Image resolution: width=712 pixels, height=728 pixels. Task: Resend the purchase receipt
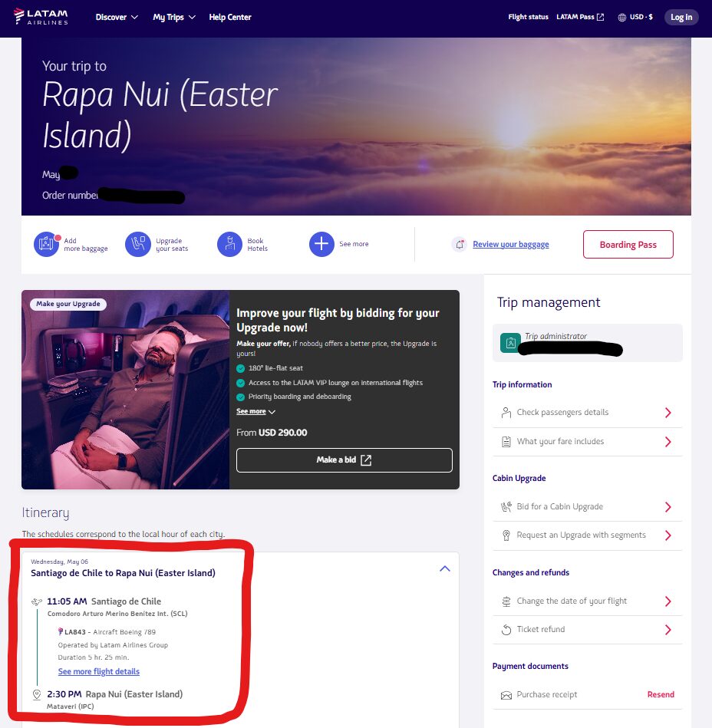pyautogui.click(x=661, y=694)
